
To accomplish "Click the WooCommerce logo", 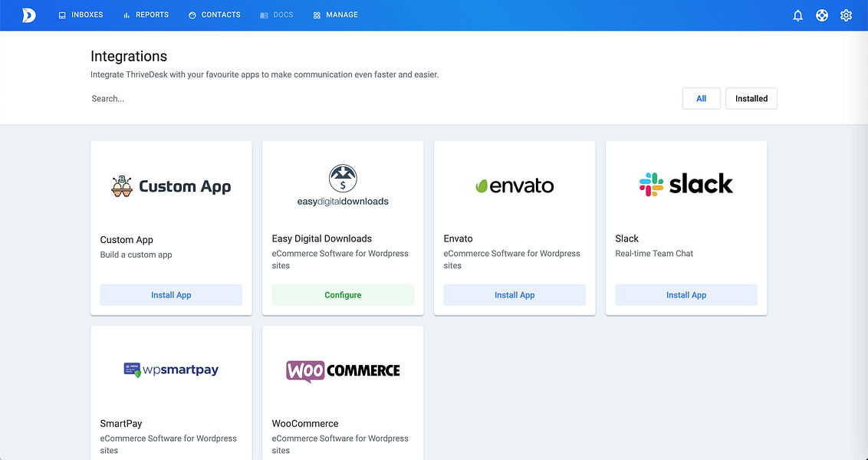I will click(342, 370).
